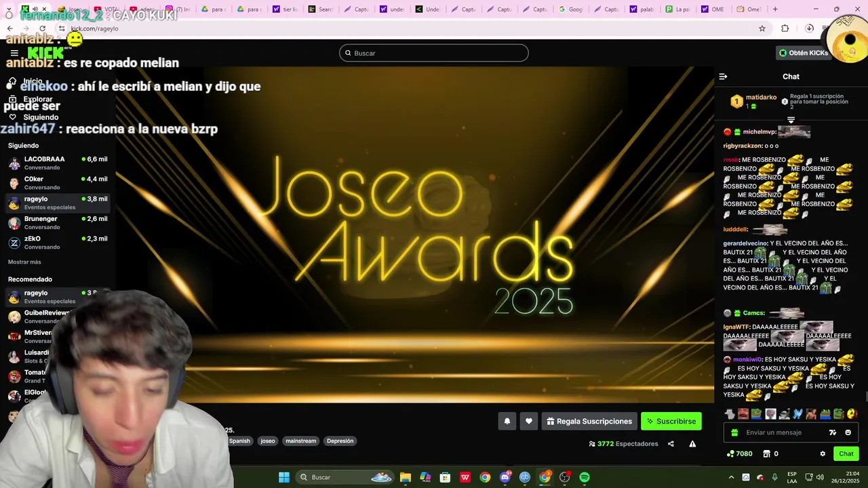Switch to the tier lis browser tab

pyautogui.click(x=284, y=9)
